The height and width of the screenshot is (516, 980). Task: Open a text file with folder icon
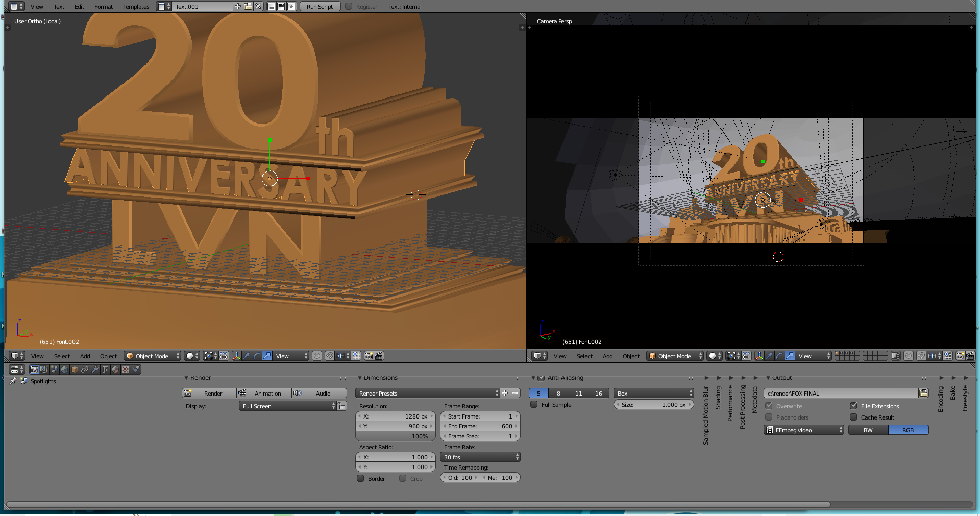[248, 7]
